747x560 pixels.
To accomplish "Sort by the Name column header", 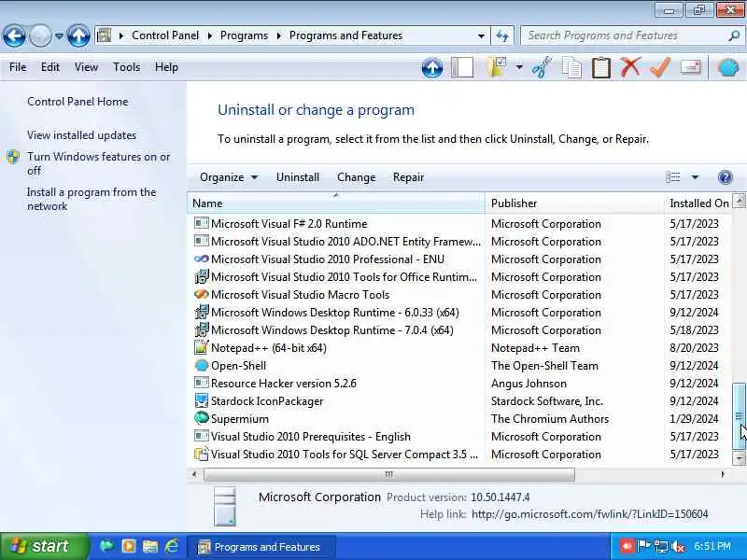I will pos(336,203).
